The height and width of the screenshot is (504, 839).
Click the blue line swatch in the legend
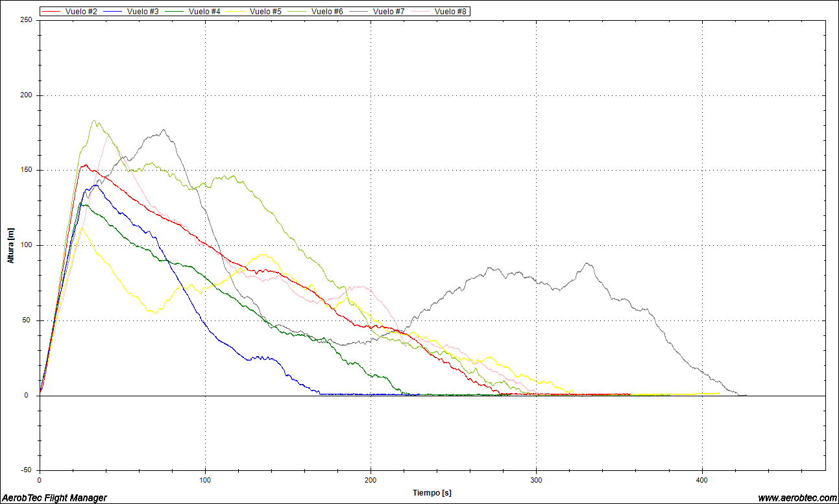coord(114,12)
